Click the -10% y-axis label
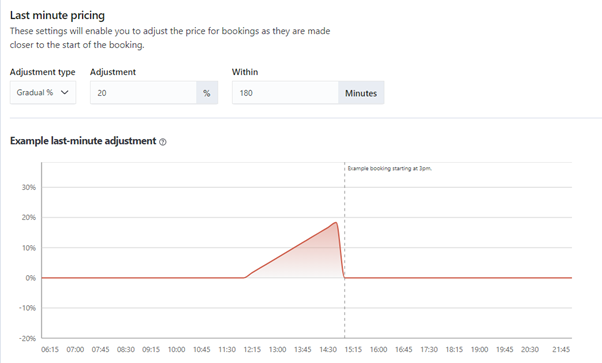 (x=27, y=308)
